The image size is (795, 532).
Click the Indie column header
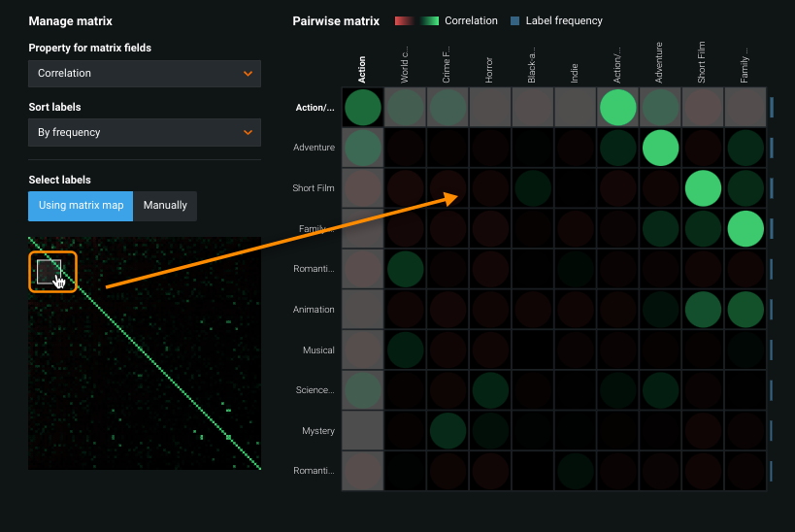575,71
